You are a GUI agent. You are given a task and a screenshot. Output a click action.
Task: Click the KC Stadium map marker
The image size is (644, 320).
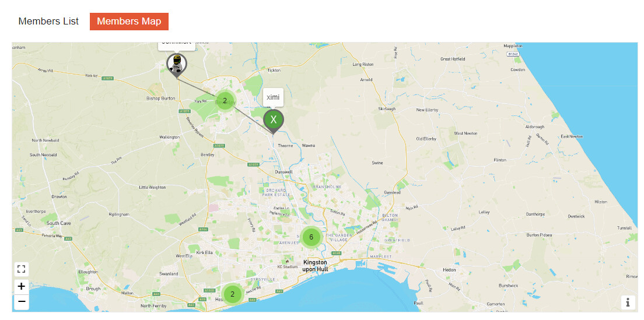[x=287, y=262]
